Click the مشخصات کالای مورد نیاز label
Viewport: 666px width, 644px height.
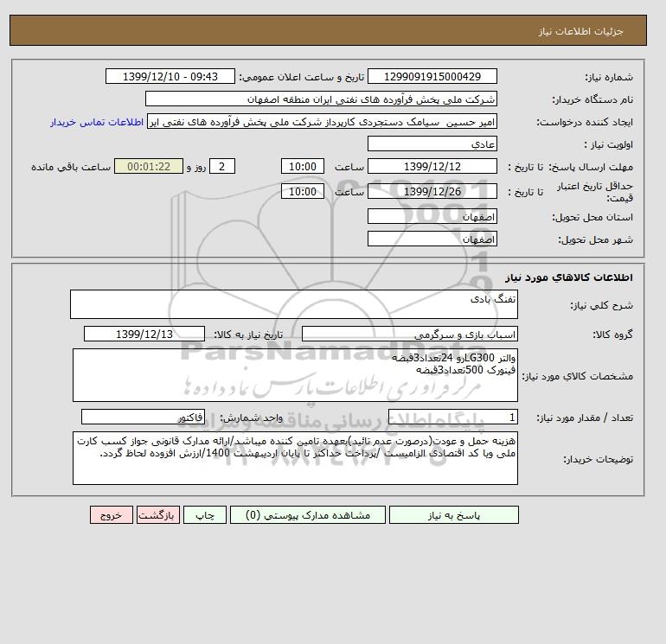(577, 376)
